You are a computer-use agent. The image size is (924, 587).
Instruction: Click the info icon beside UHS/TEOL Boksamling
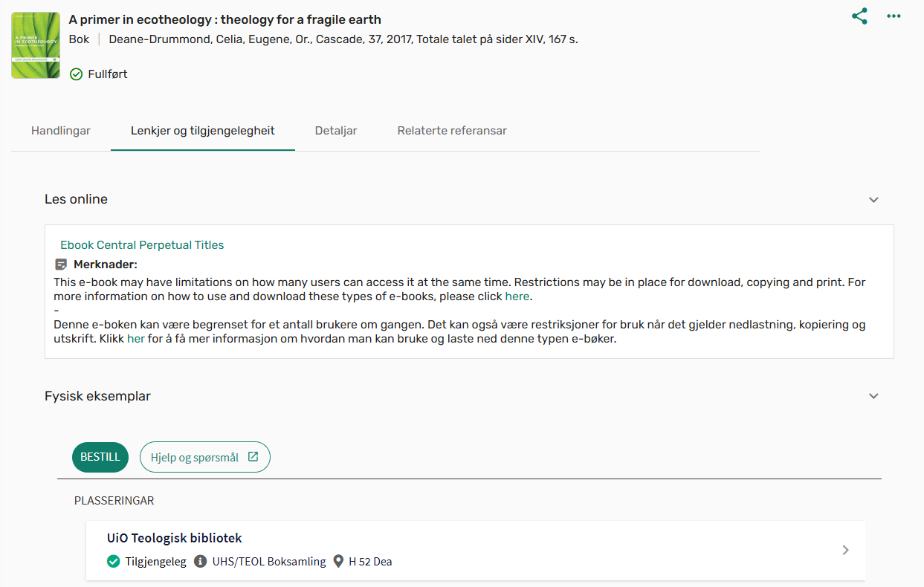[200, 562]
